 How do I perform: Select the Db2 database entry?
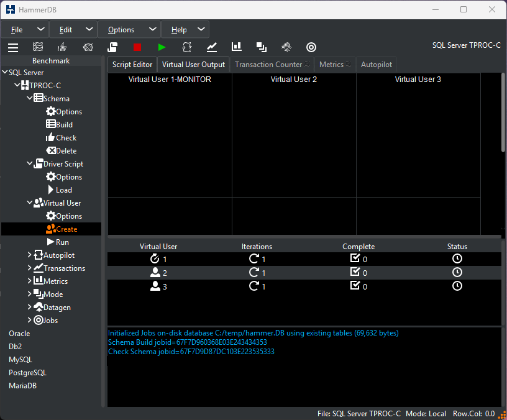pos(15,346)
